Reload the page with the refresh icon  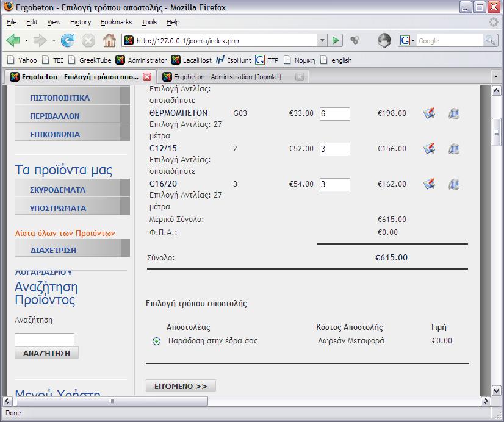coord(68,40)
